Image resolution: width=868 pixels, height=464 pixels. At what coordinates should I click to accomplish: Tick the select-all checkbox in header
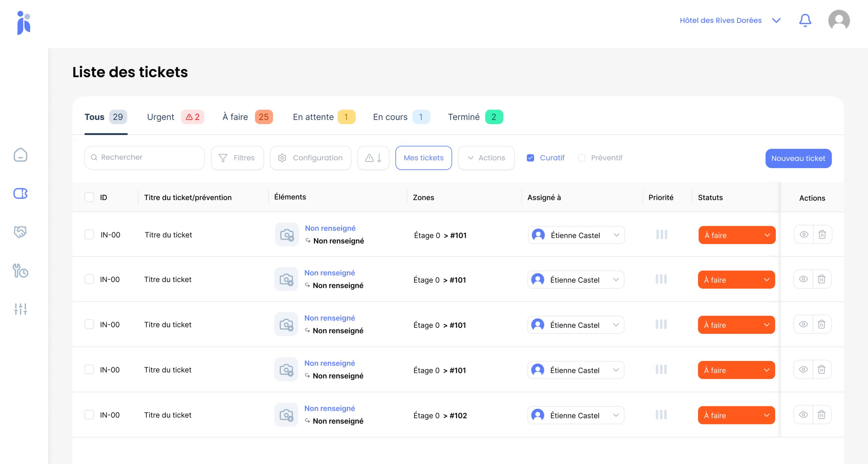[89, 197]
